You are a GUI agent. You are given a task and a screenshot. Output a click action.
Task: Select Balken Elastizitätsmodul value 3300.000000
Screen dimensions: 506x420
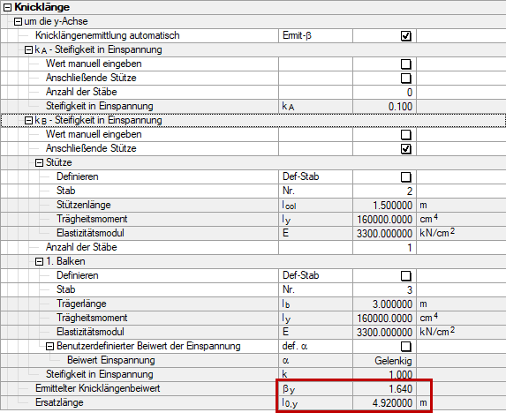pyautogui.click(x=384, y=333)
